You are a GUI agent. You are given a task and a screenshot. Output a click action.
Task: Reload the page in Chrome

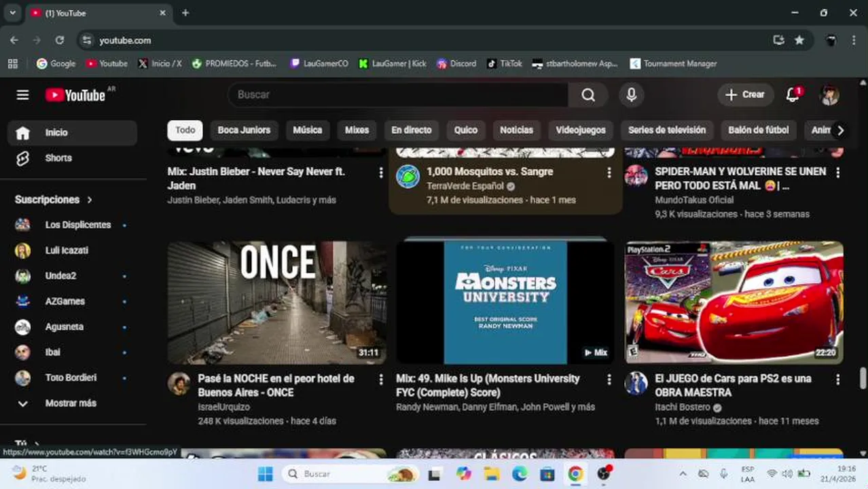coord(60,41)
